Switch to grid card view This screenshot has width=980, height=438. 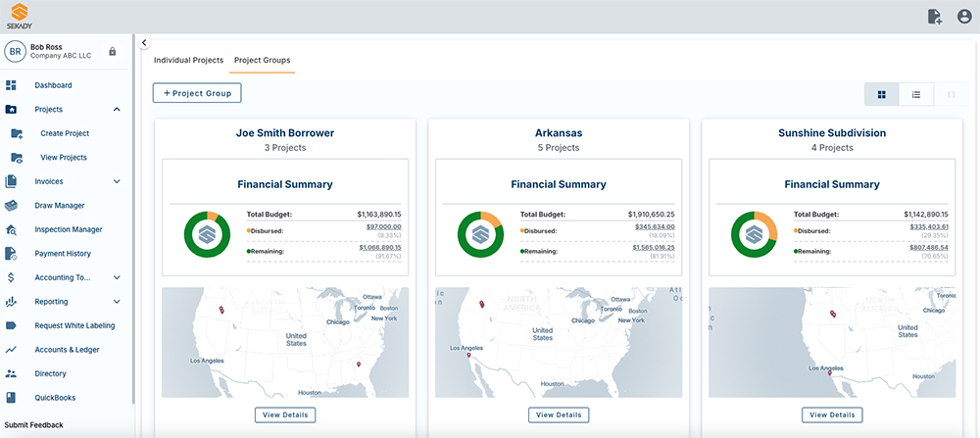pyautogui.click(x=882, y=94)
